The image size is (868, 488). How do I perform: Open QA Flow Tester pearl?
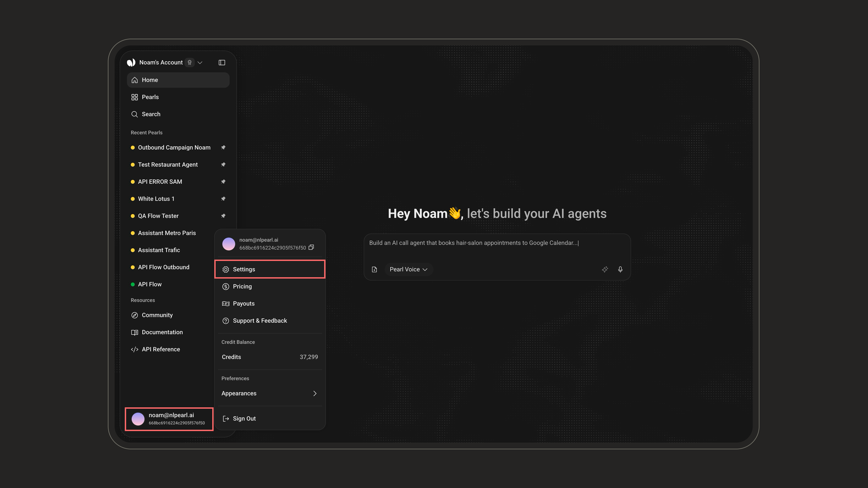[x=158, y=216]
